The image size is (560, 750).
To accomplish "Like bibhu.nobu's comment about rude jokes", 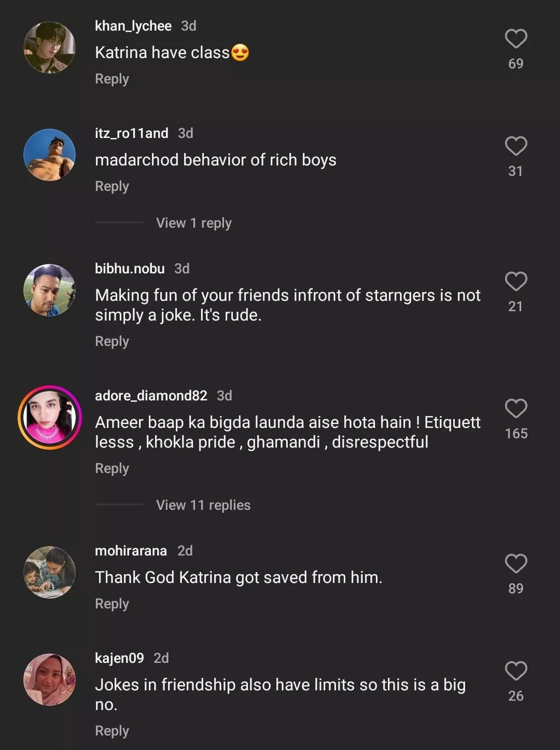I will pos(516,282).
